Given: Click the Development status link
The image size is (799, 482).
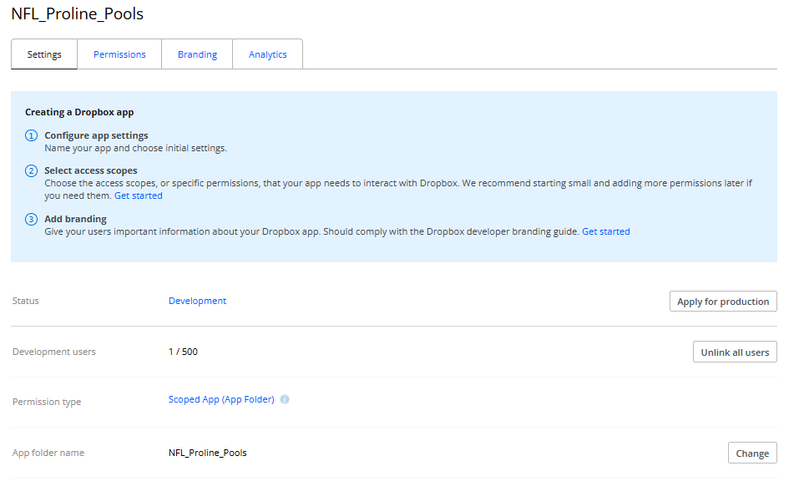Looking at the screenshot, I should [x=197, y=301].
